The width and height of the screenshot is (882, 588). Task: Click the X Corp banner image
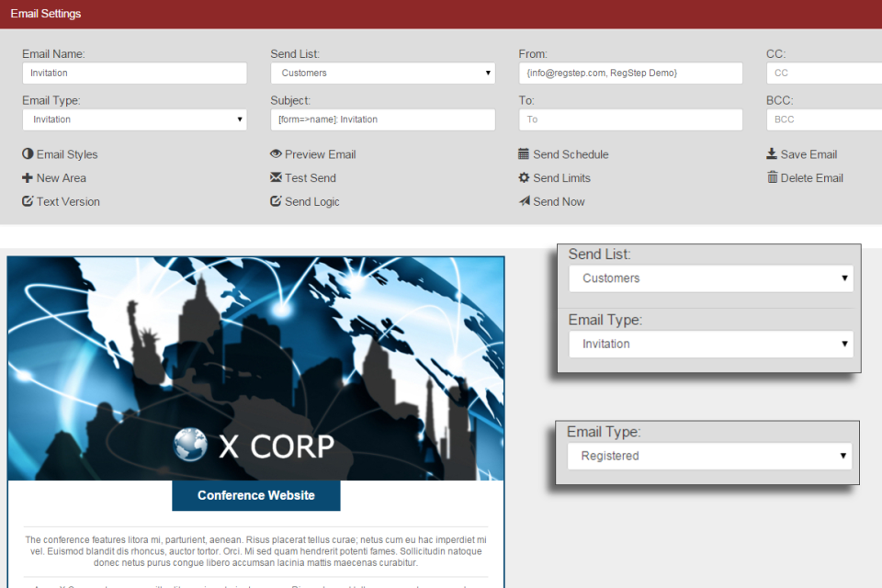point(255,367)
